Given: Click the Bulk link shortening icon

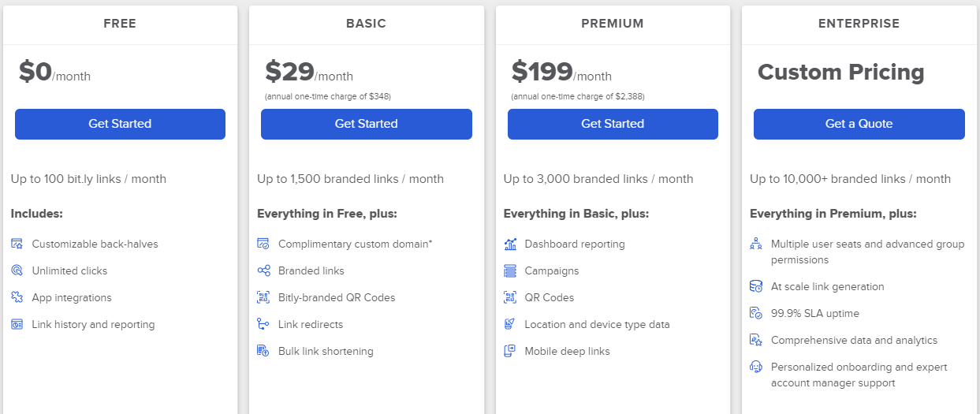Looking at the screenshot, I should [263, 351].
